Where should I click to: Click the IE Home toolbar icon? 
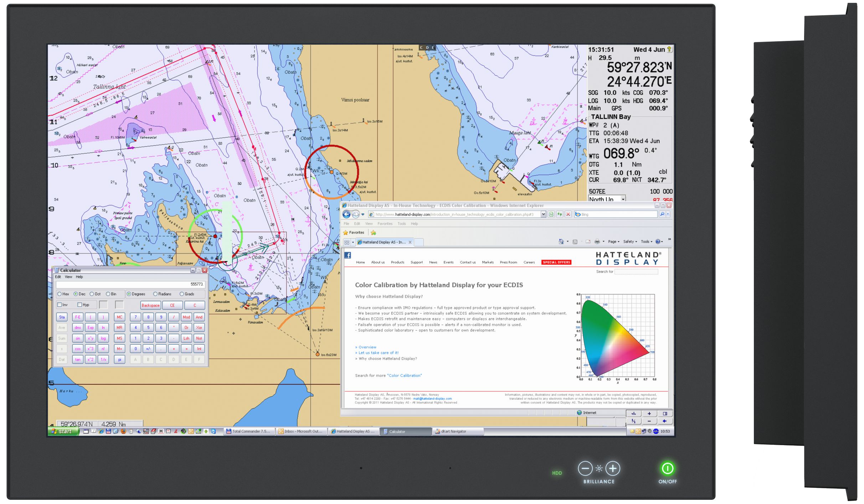[x=561, y=241]
